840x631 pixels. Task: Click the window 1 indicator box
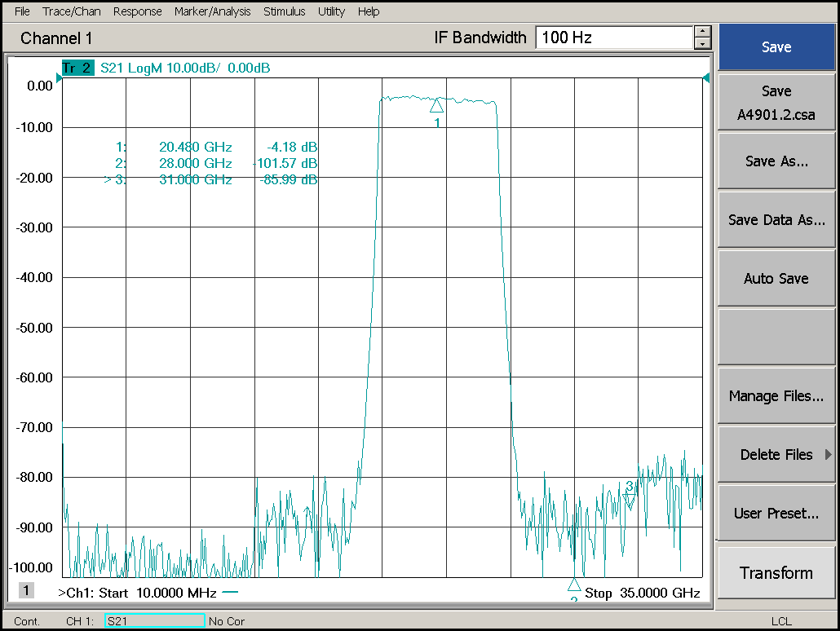(26, 590)
